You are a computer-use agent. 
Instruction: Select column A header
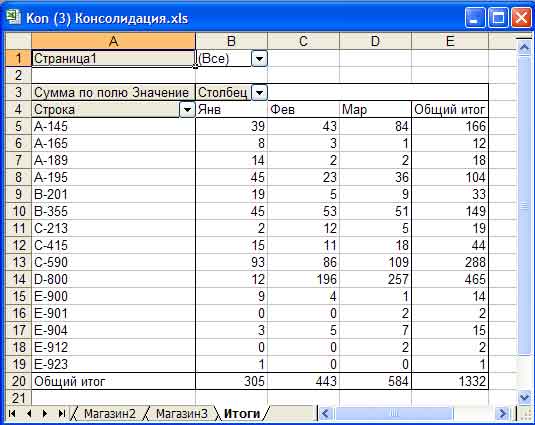click(113, 41)
